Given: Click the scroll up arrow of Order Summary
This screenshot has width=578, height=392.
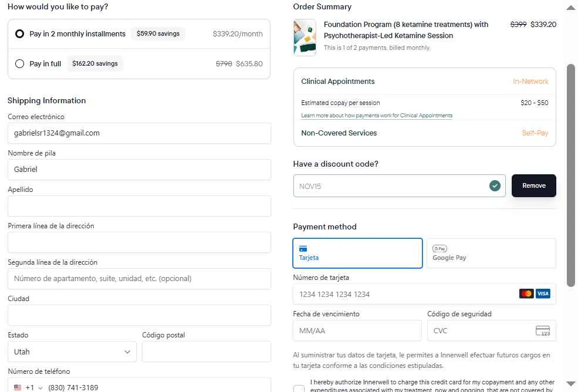Looking at the screenshot, I should click(x=570, y=8).
